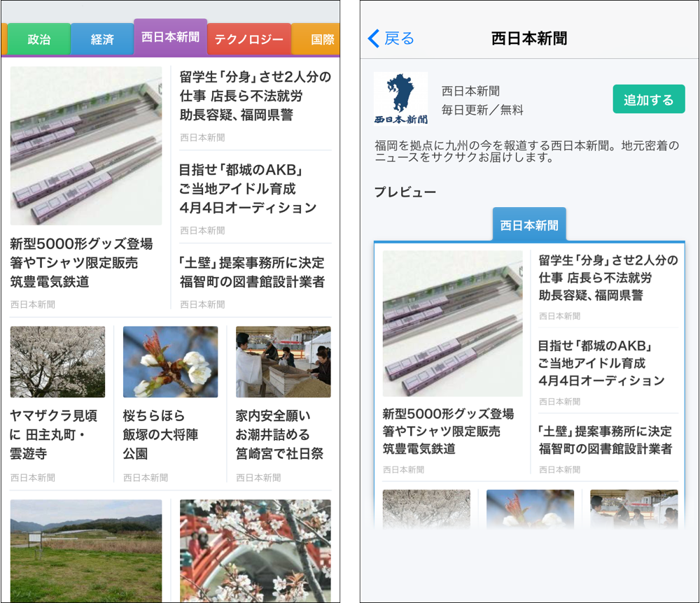Open the orange 国際 tab

tap(316, 39)
